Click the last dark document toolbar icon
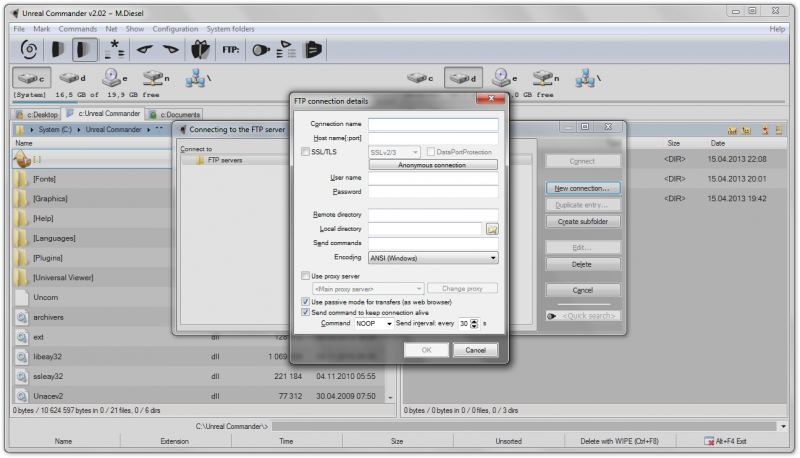This screenshot has height=458, width=800. (x=312, y=49)
